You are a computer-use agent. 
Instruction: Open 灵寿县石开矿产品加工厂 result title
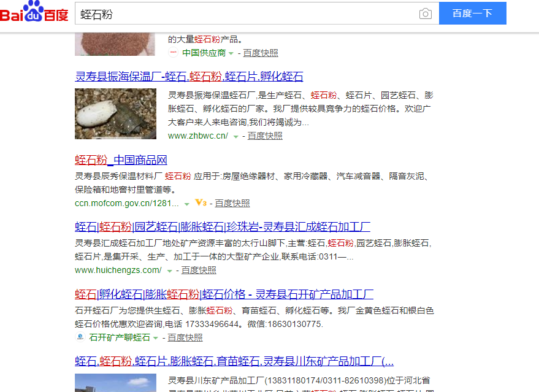click(x=224, y=294)
